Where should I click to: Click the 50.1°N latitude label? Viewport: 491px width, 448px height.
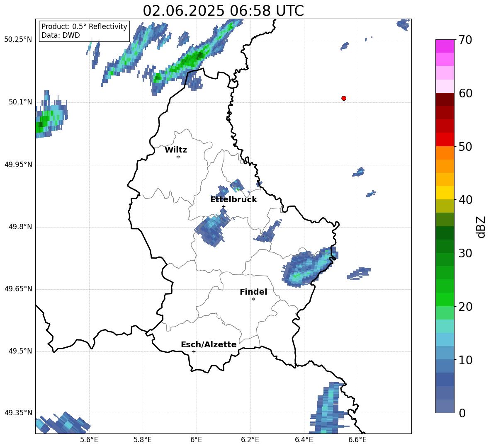(20, 102)
